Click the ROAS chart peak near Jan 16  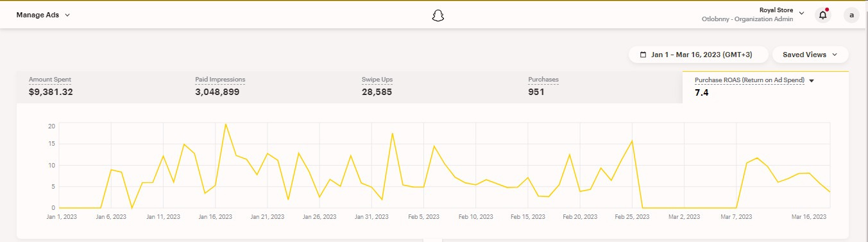[226, 125]
